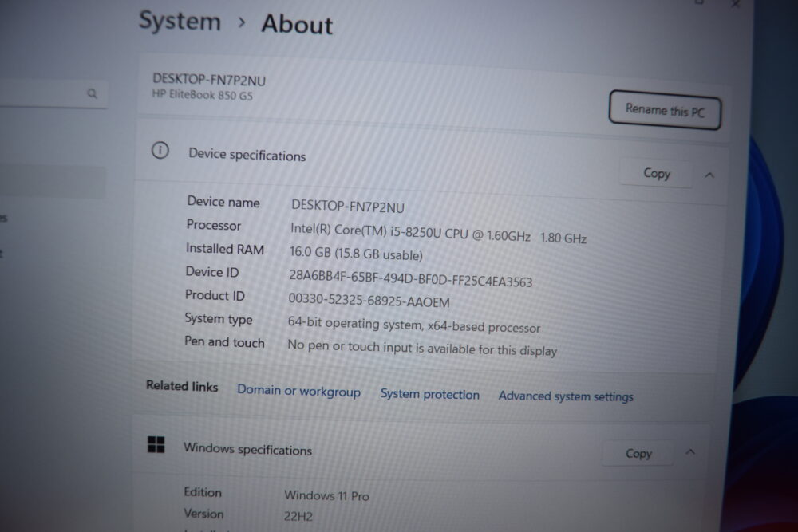Select the Intel Core i5-8250U processor value
Viewport: 798px width, 532px height.
tap(439, 234)
